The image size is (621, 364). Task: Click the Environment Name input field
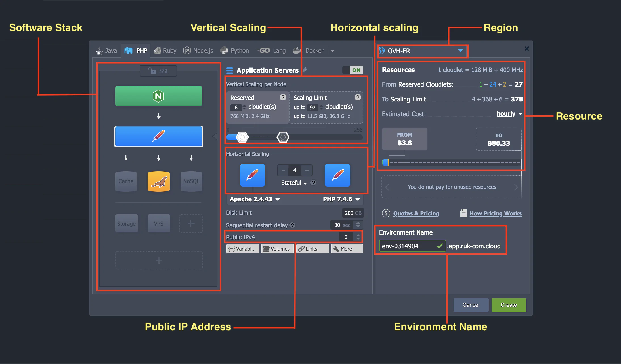tap(412, 246)
